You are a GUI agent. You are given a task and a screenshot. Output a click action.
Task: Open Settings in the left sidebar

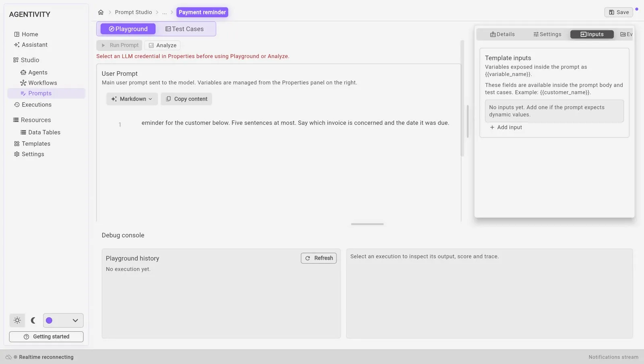[x=29, y=154]
